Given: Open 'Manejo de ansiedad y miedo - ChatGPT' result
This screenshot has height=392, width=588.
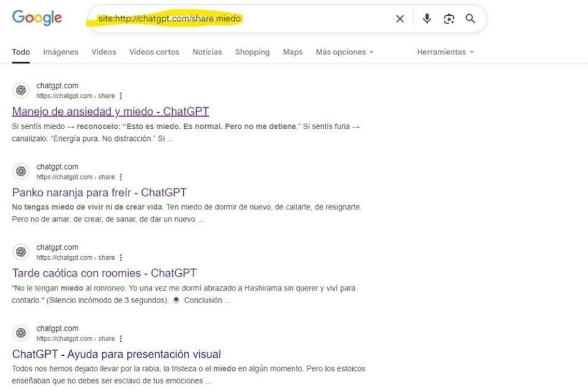Looking at the screenshot, I should [111, 111].
